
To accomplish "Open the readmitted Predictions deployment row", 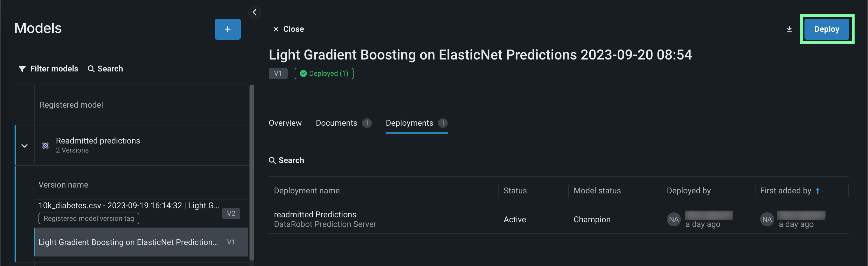I will coord(315,215).
